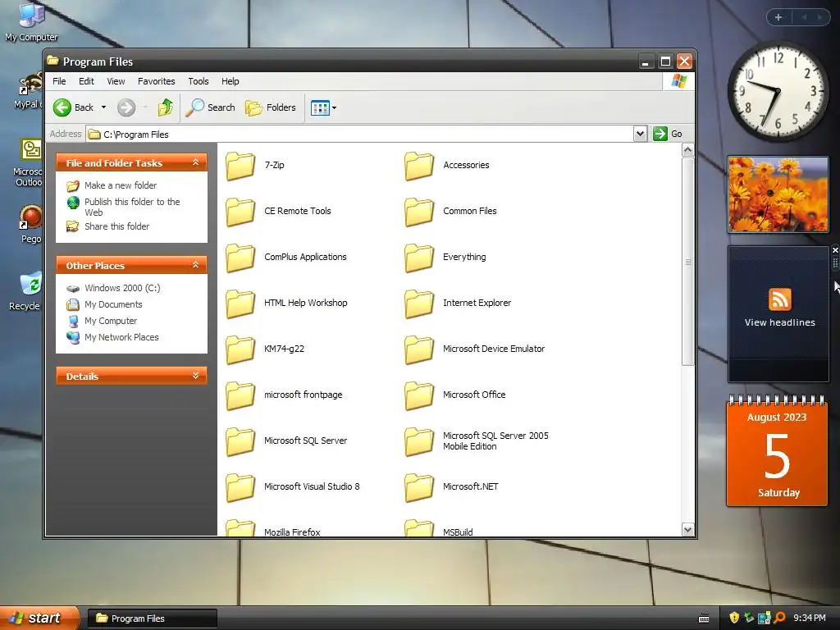Click the scrollbar down arrow
Image resolution: width=840 pixels, height=630 pixels.
[x=688, y=530]
